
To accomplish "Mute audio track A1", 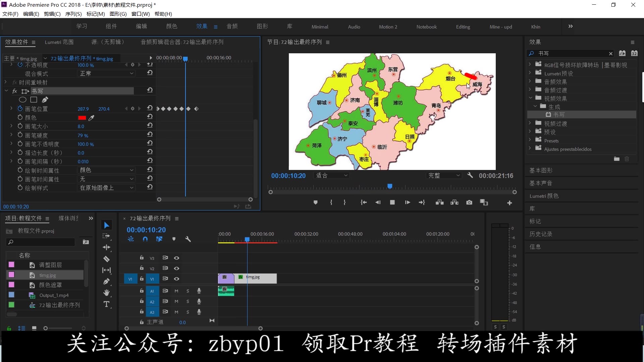I will click(x=176, y=291).
